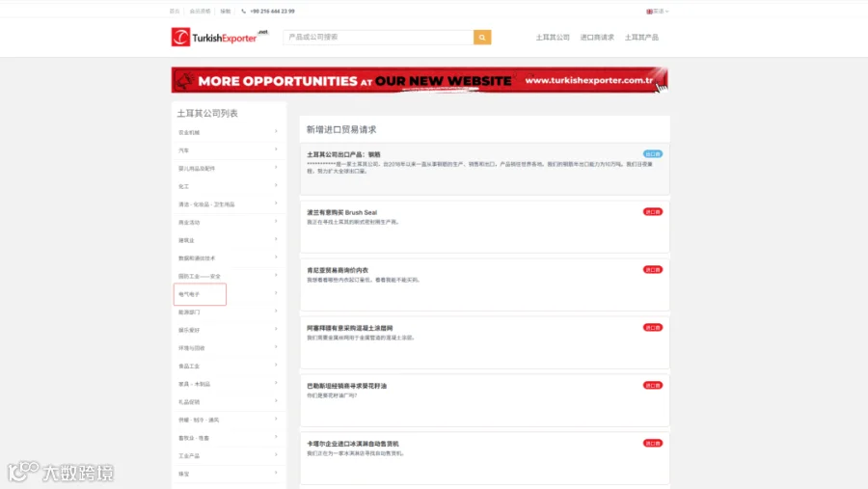The image size is (868, 489).
Task: Select the 工业产品 category
Action: [x=189, y=456]
